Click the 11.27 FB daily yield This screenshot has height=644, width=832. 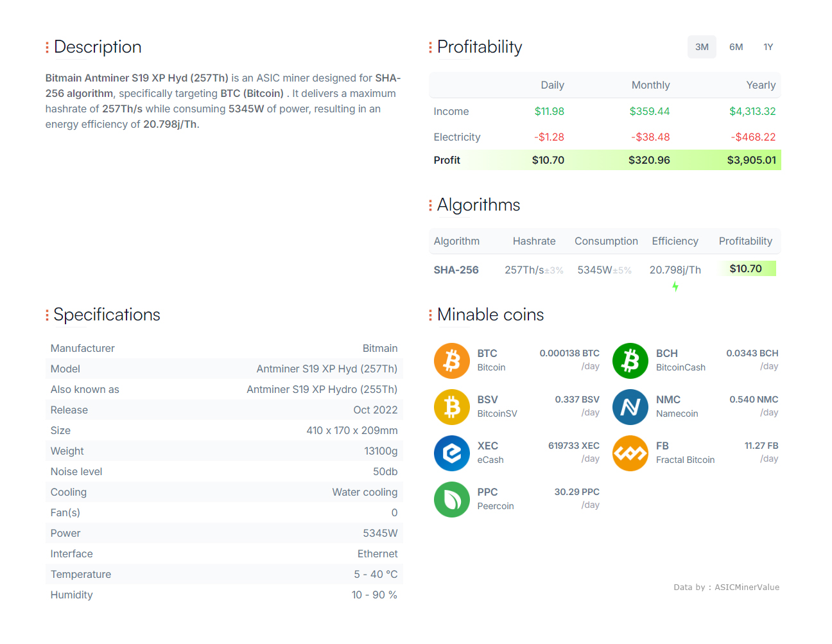click(x=761, y=446)
